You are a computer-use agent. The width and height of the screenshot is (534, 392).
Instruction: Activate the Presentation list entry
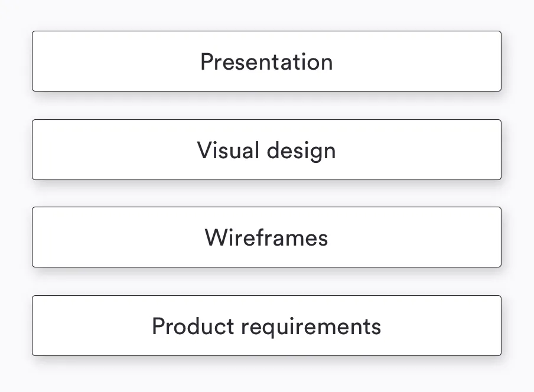click(x=266, y=61)
